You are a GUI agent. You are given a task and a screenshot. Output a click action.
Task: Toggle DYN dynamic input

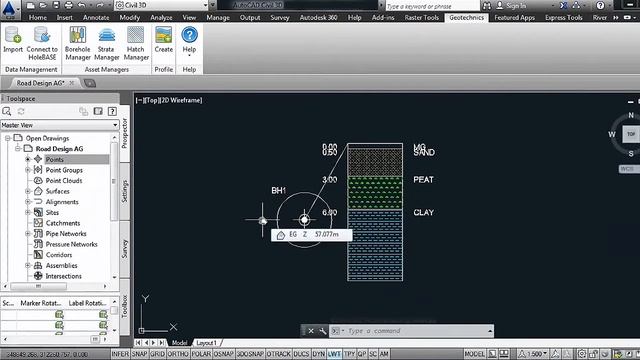point(319,354)
